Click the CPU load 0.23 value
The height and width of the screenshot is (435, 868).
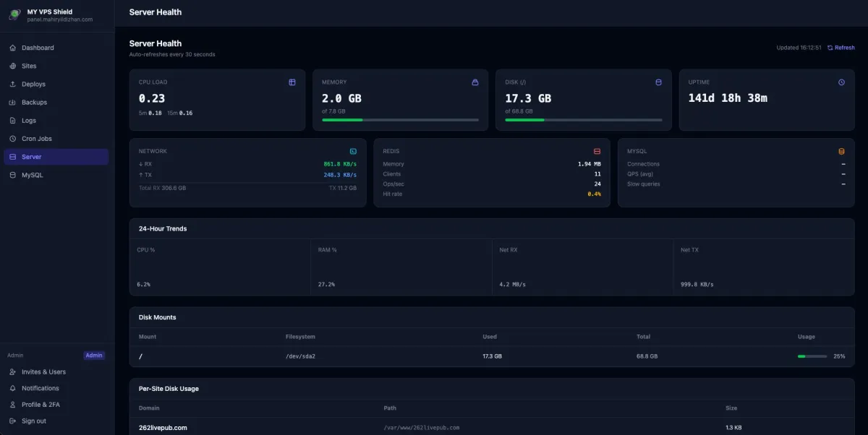click(152, 98)
